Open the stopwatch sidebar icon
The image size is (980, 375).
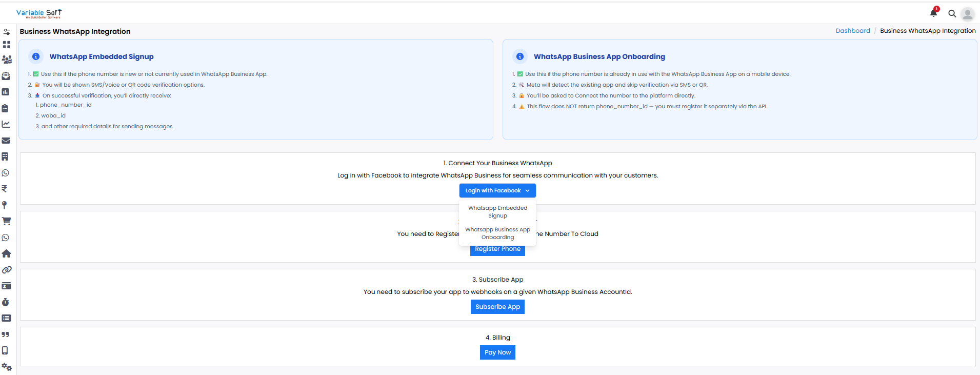[6, 302]
